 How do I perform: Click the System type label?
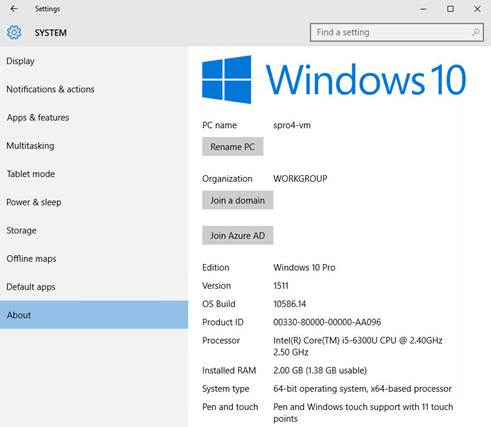coord(226,389)
